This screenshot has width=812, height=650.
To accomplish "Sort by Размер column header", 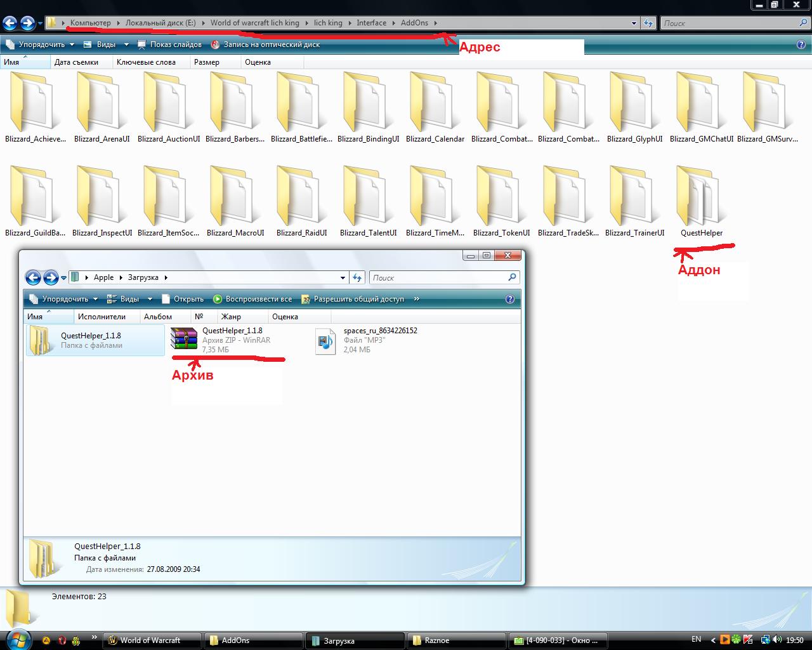I will coord(216,62).
